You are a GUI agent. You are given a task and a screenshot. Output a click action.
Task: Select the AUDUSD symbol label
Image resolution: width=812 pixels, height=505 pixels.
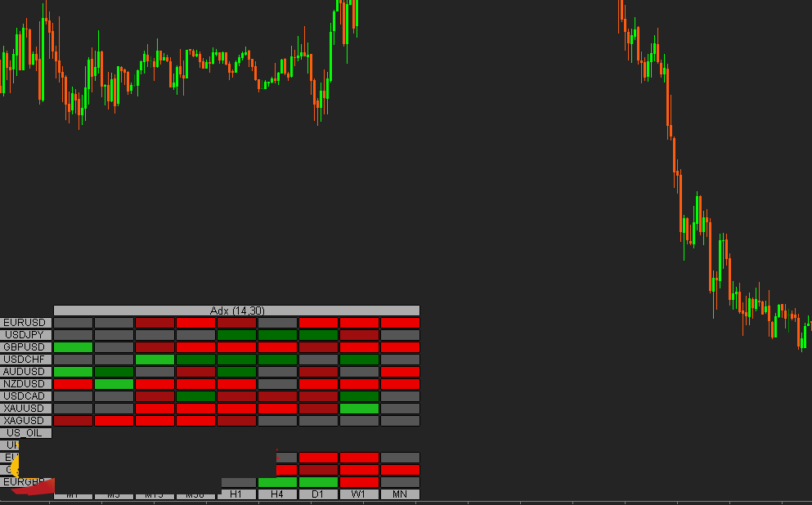click(26, 372)
